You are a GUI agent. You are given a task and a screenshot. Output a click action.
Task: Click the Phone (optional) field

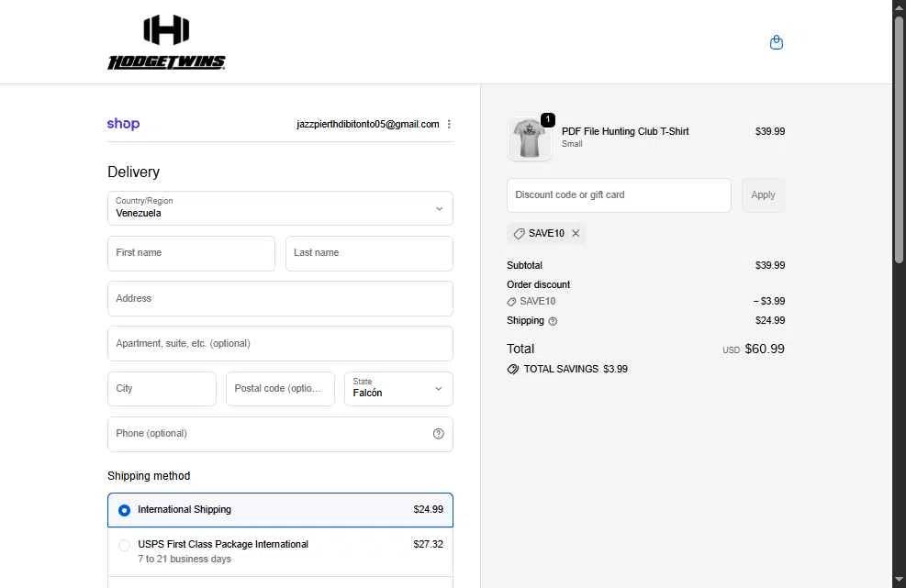point(280,434)
